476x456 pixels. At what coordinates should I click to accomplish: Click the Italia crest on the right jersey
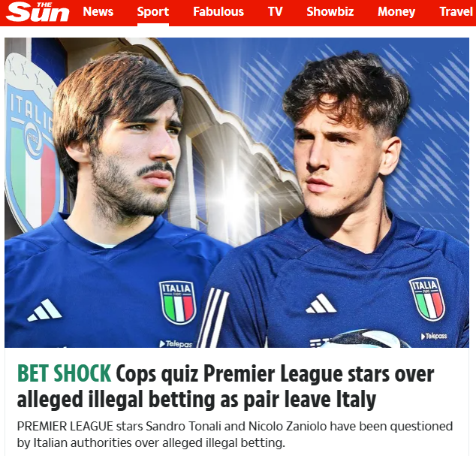pos(427,299)
